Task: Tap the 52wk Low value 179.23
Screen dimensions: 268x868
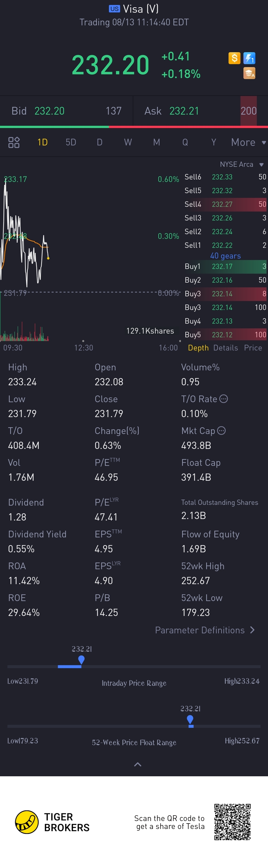Action: coord(195,612)
